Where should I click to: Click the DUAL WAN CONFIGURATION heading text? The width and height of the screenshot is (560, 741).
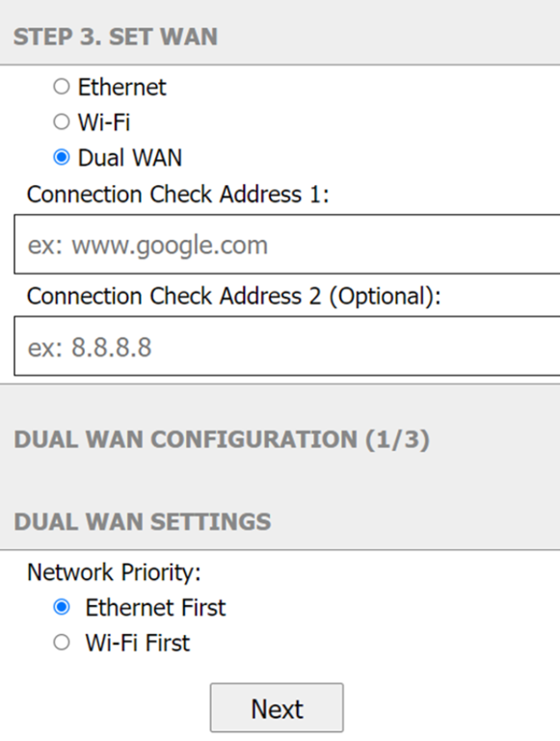tap(186, 439)
